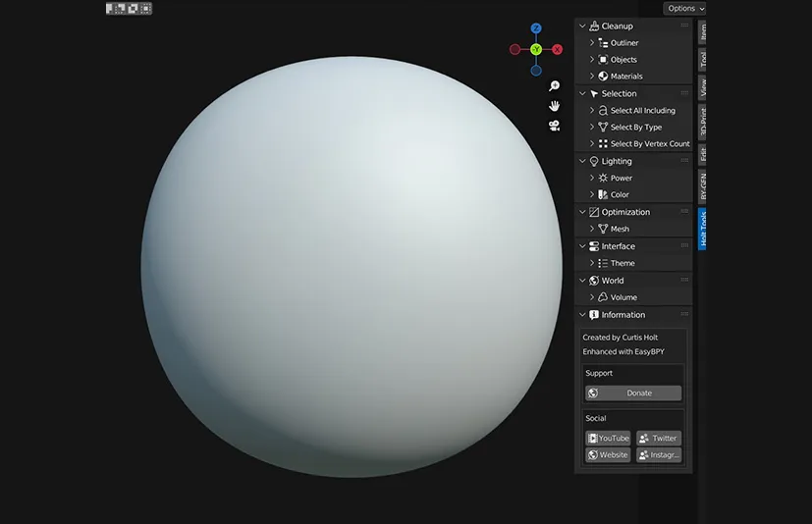812x524 pixels.
Task: Open the Options dropdown
Action: click(x=684, y=8)
